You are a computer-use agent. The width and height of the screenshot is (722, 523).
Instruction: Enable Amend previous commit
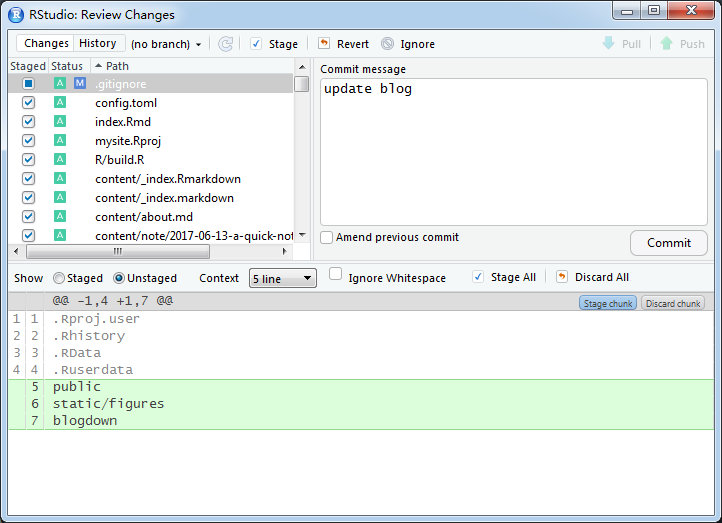click(x=327, y=238)
